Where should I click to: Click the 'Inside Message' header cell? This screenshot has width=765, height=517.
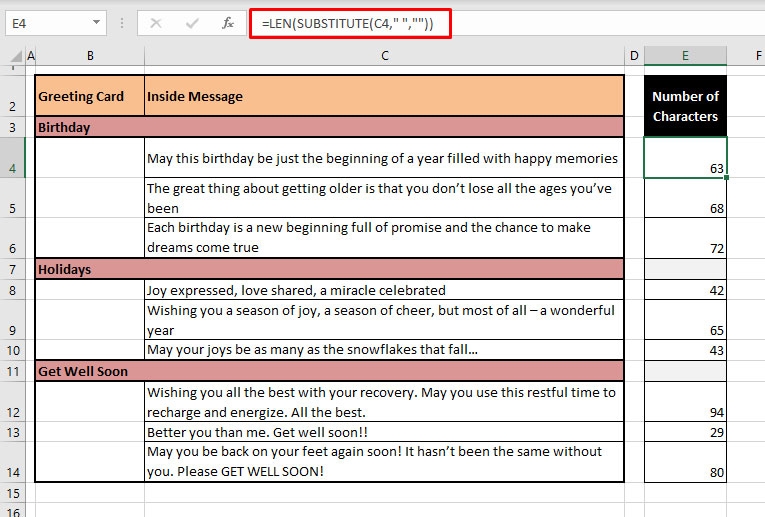384,96
